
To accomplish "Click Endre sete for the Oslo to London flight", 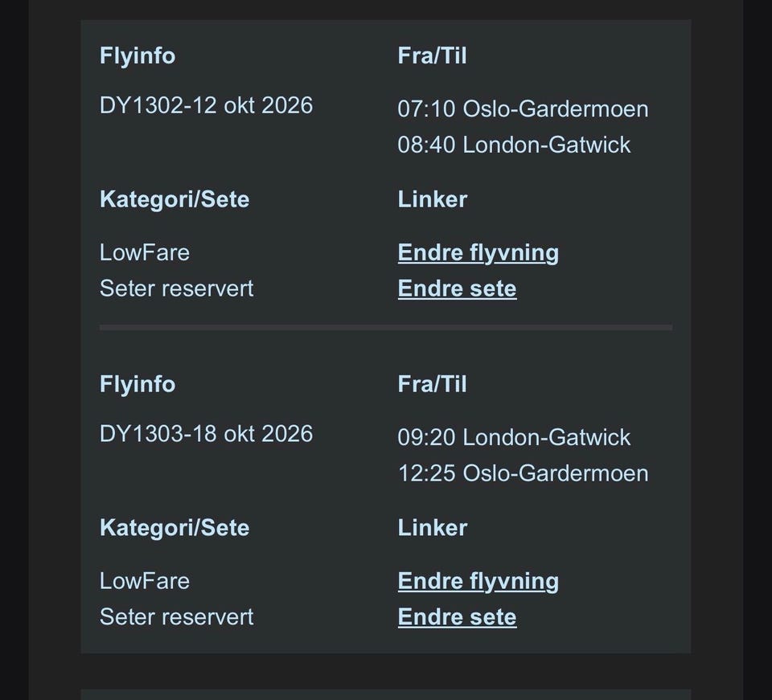I will click(x=457, y=289).
